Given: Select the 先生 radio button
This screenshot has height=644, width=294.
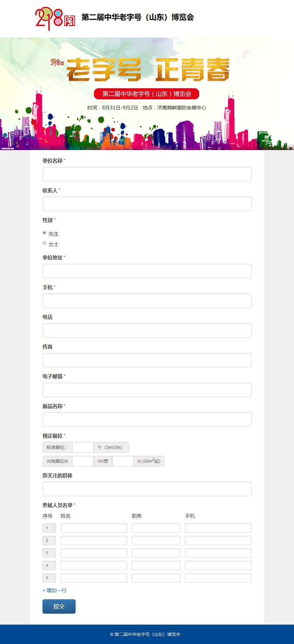Looking at the screenshot, I should [44, 233].
